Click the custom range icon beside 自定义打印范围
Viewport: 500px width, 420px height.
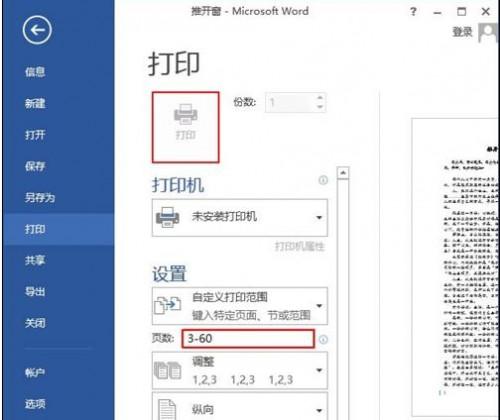[x=168, y=305]
